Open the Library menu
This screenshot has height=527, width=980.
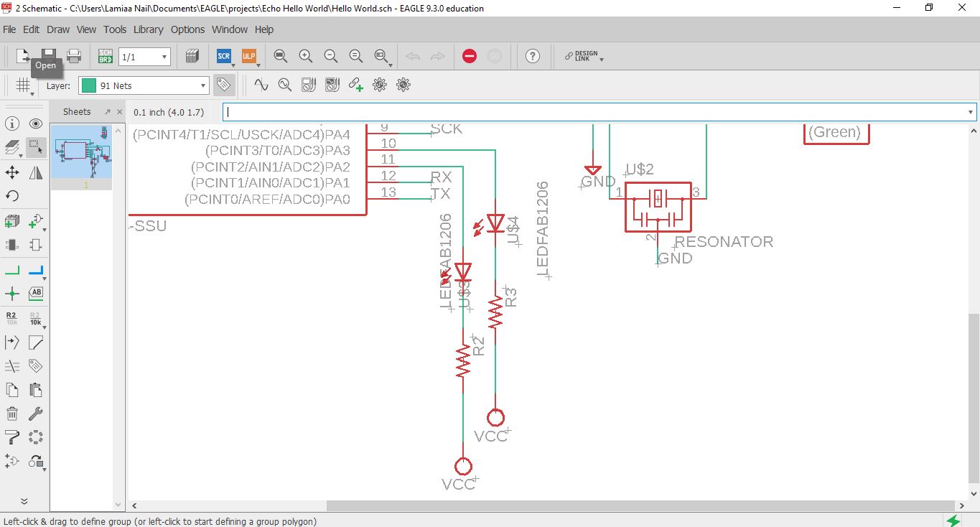148,29
